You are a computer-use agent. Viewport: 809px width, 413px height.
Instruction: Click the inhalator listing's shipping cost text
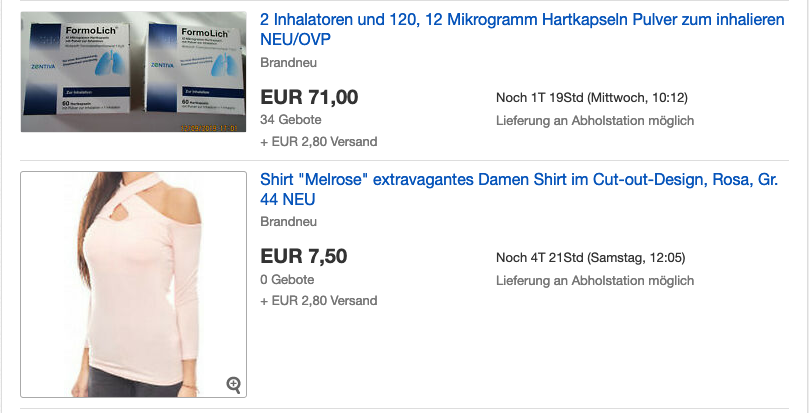coord(319,141)
